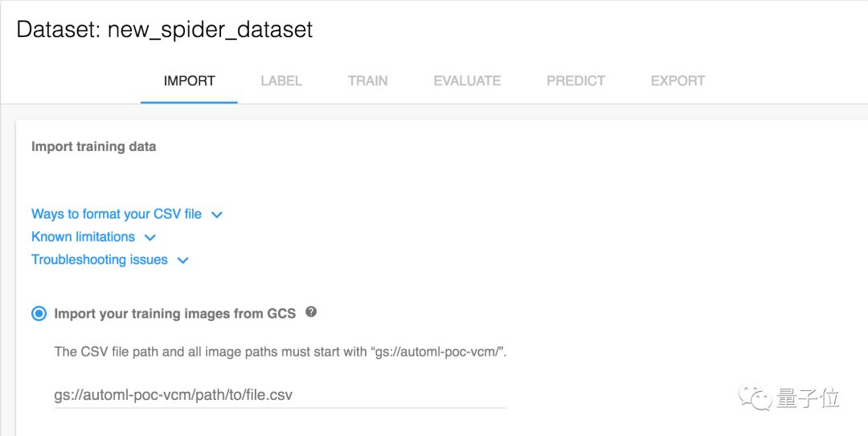Click the Troubleshooting issues link
The height and width of the screenshot is (436, 868).
coord(100,260)
